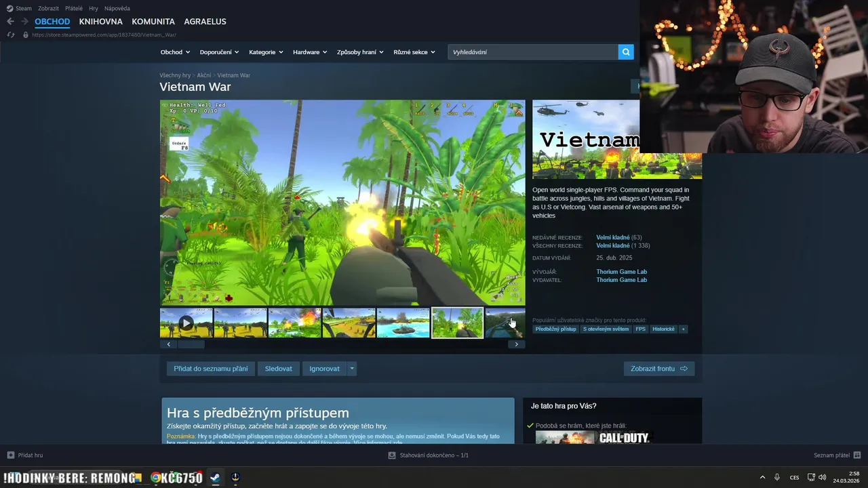Click the Sledovat button
The image size is (868, 488).
(279, 369)
